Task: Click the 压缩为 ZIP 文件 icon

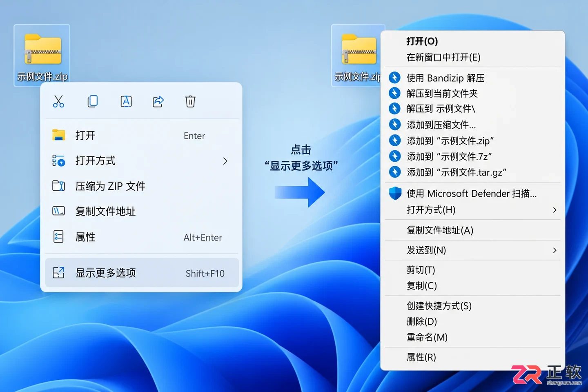Action: (x=58, y=186)
